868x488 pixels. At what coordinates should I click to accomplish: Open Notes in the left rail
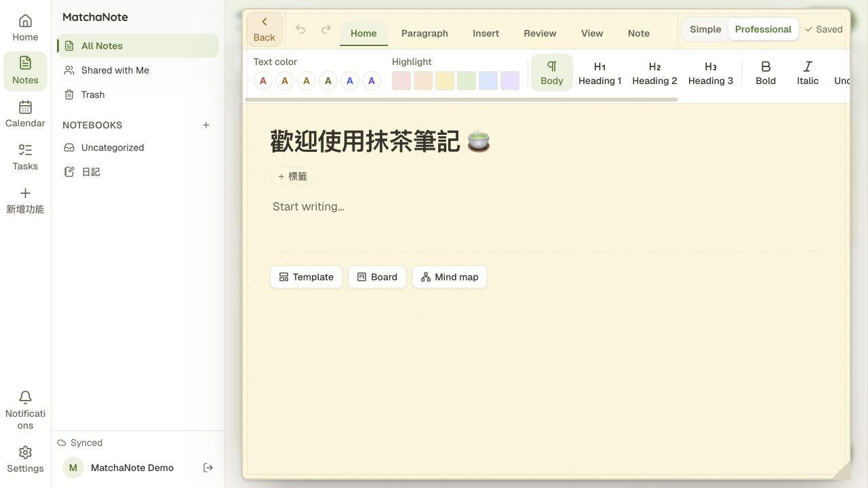25,70
